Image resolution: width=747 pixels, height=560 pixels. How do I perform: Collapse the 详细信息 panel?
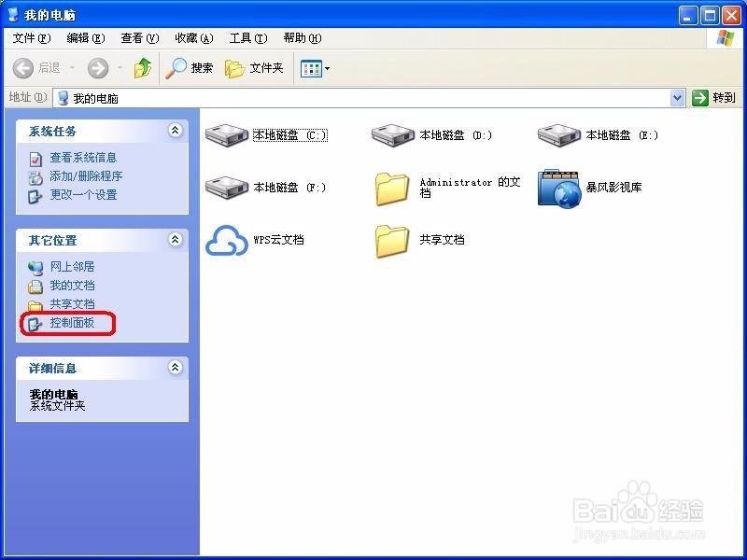point(176,367)
